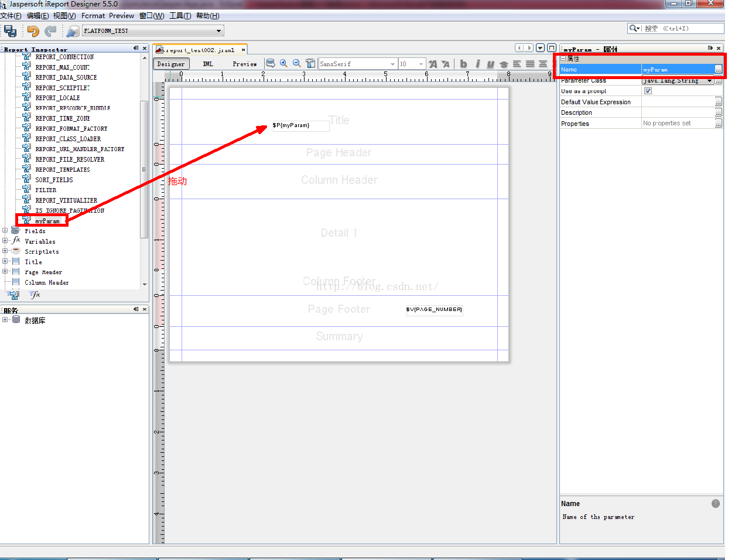
Task: Select the report_test002.jrxml tab
Action: [200, 50]
